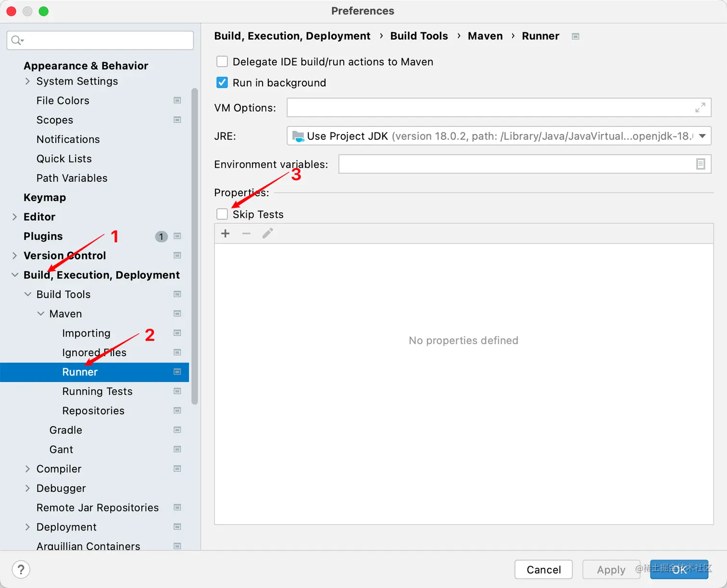Expand the Editor section
Image resolution: width=727 pixels, height=588 pixels.
(14, 217)
